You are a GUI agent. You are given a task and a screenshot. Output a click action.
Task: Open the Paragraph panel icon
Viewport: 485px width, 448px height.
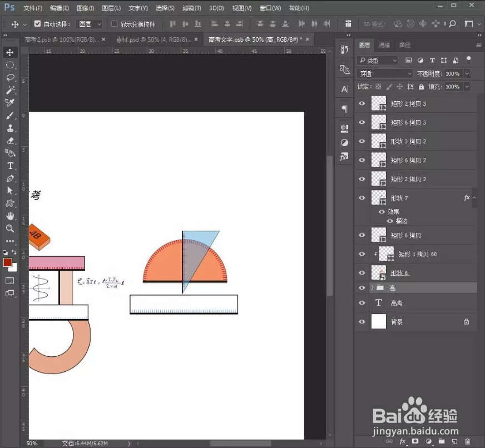coord(345,109)
